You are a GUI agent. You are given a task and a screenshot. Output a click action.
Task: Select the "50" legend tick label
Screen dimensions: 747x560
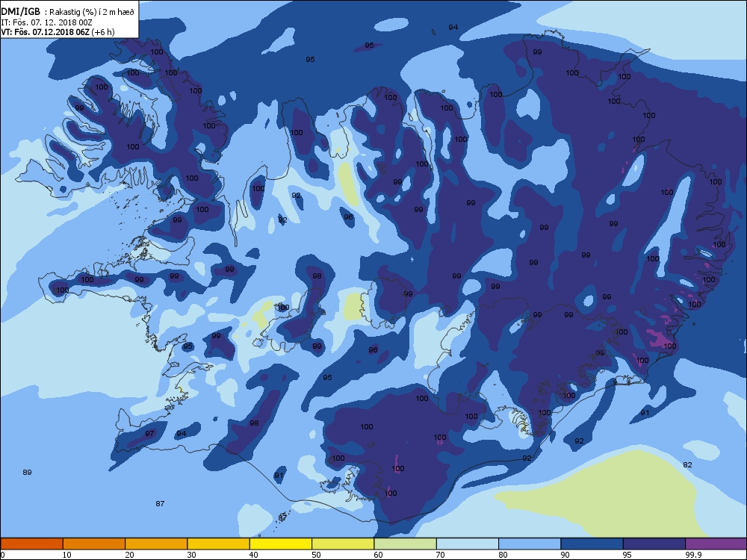316,555
